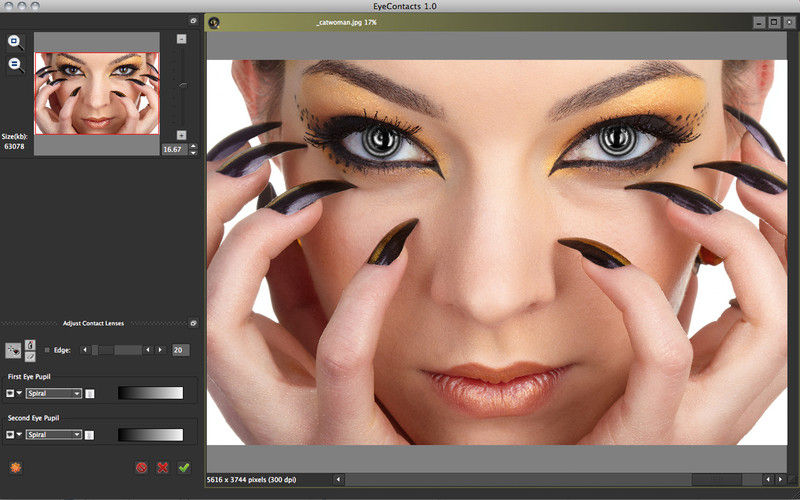Click the Adjust Contact Lenses panel title
The width and height of the screenshot is (800, 500).
(x=93, y=323)
